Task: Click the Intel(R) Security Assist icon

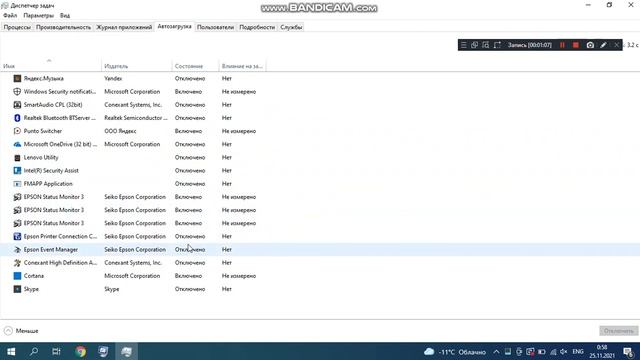Action: (x=17, y=171)
